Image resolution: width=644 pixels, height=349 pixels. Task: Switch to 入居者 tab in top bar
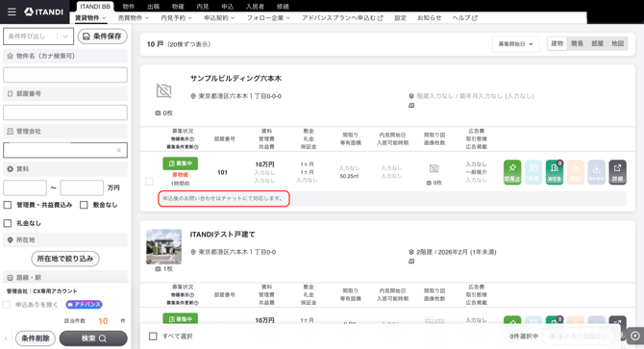point(255,6)
